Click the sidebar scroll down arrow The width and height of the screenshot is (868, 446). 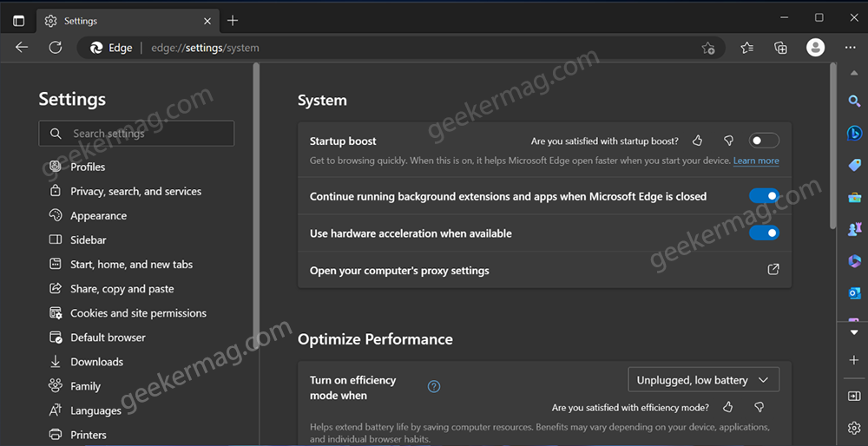[853, 333]
